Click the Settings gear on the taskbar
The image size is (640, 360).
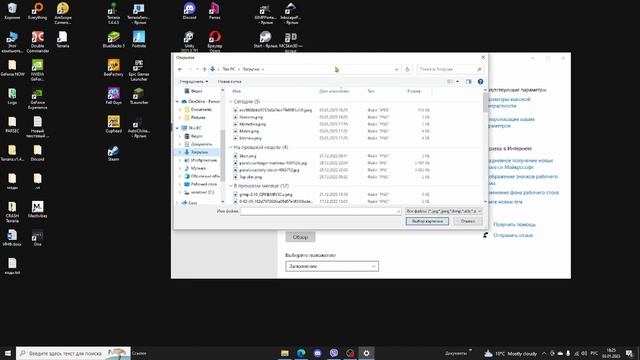pyautogui.click(x=367, y=353)
